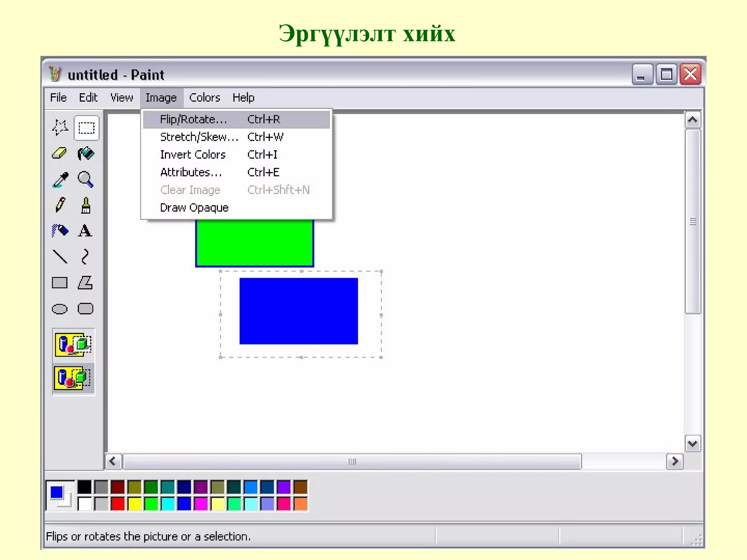Select Invert Colors menu entry

click(236, 155)
